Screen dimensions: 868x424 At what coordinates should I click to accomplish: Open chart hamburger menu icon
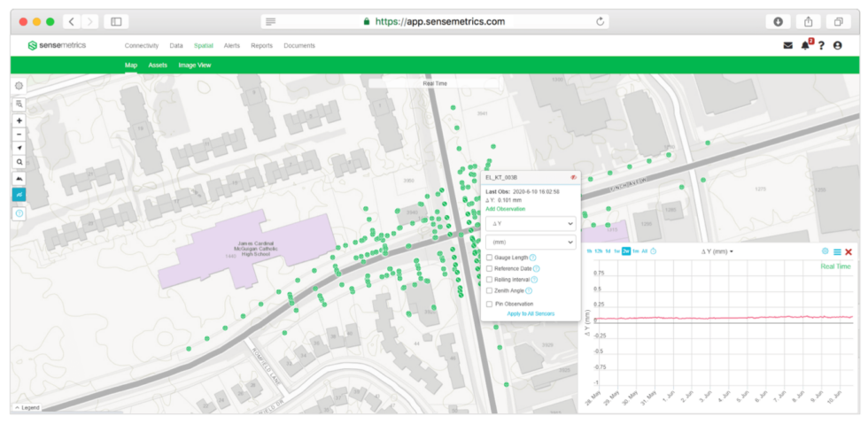pos(837,252)
